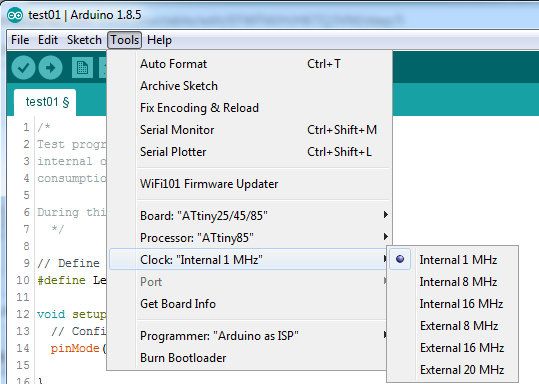This screenshot has width=539, height=384.
Task: Click Burn Bootloader
Action: [x=249, y=358]
